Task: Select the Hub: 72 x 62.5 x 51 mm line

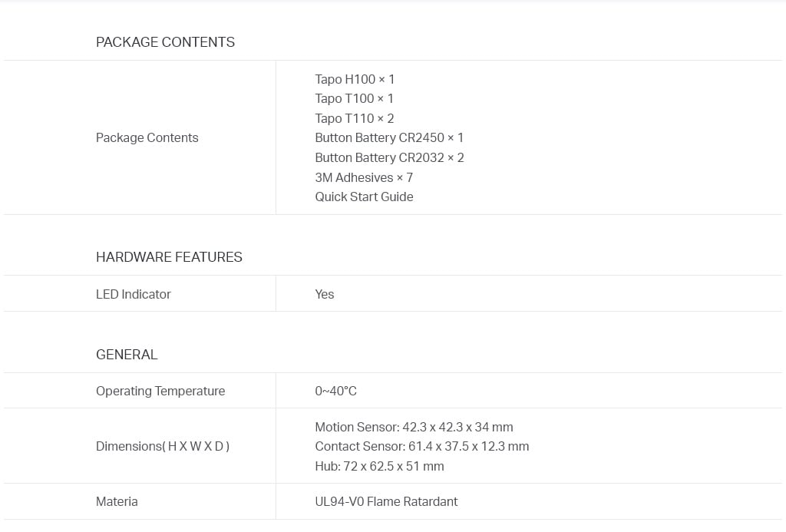Action: pyautogui.click(x=379, y=466)
